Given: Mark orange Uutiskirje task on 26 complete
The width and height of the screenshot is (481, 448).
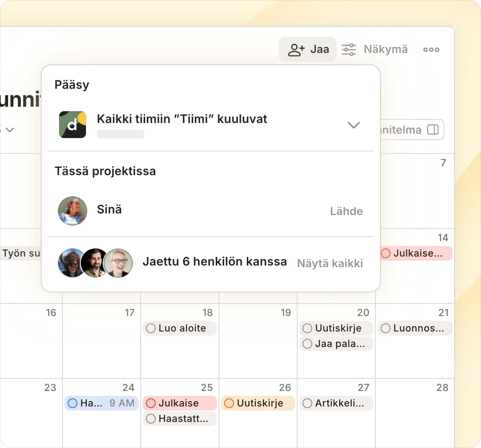Looking at the screenshot, I should (x=229, y=403).
